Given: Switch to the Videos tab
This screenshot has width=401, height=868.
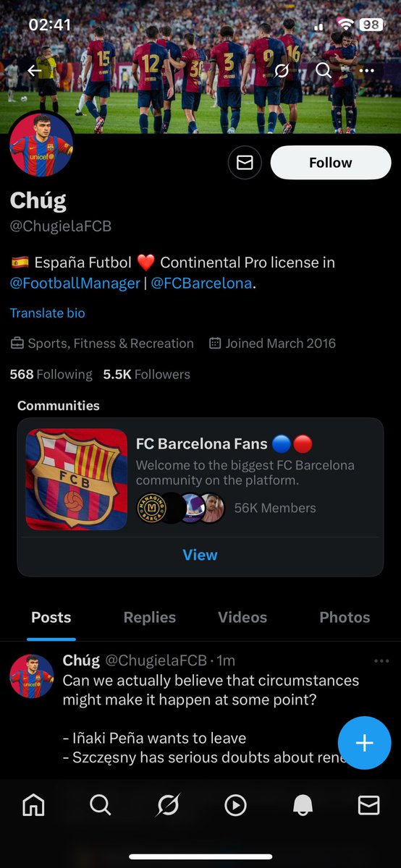Looking at the screenshot, I should [242, 617].
